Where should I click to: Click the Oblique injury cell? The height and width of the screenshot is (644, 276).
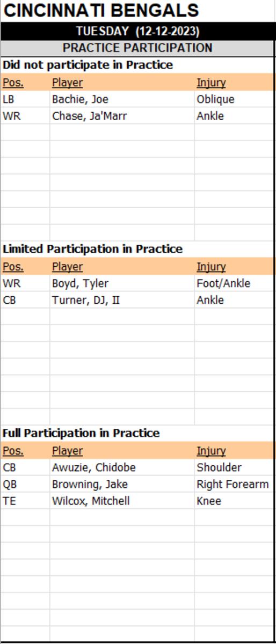(x=235, y=99)
